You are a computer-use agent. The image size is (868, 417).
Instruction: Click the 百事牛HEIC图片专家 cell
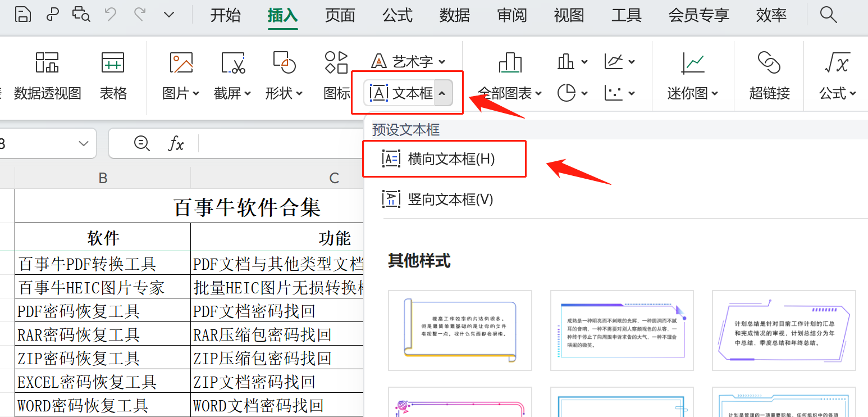[x=103, y=287]
